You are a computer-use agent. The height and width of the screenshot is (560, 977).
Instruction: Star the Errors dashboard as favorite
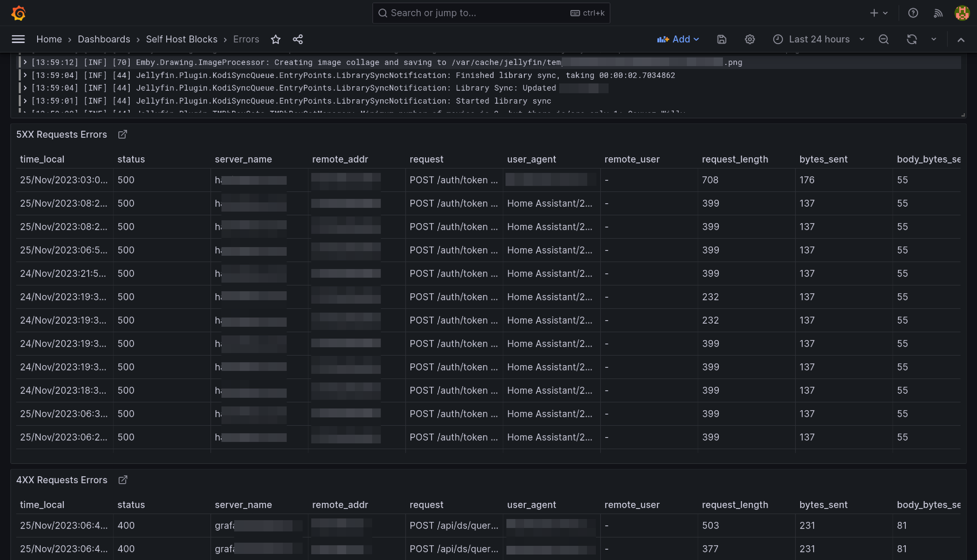pyautogui.click(x=275, y=39)
